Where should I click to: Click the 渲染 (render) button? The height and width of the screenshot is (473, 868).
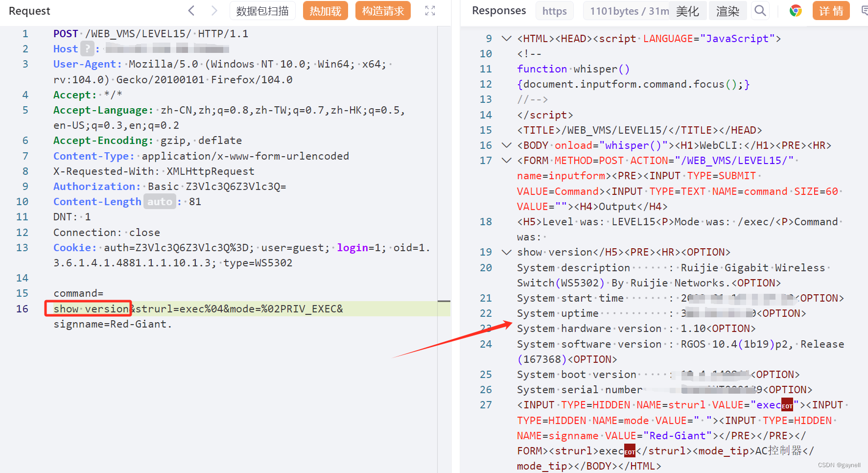[727, 11]
